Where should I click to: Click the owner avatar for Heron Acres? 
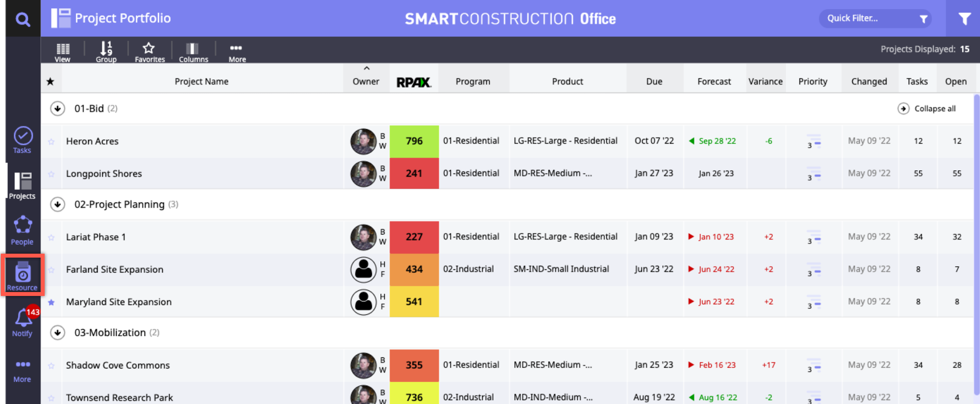pyautogui.click(x=363, y=141)
